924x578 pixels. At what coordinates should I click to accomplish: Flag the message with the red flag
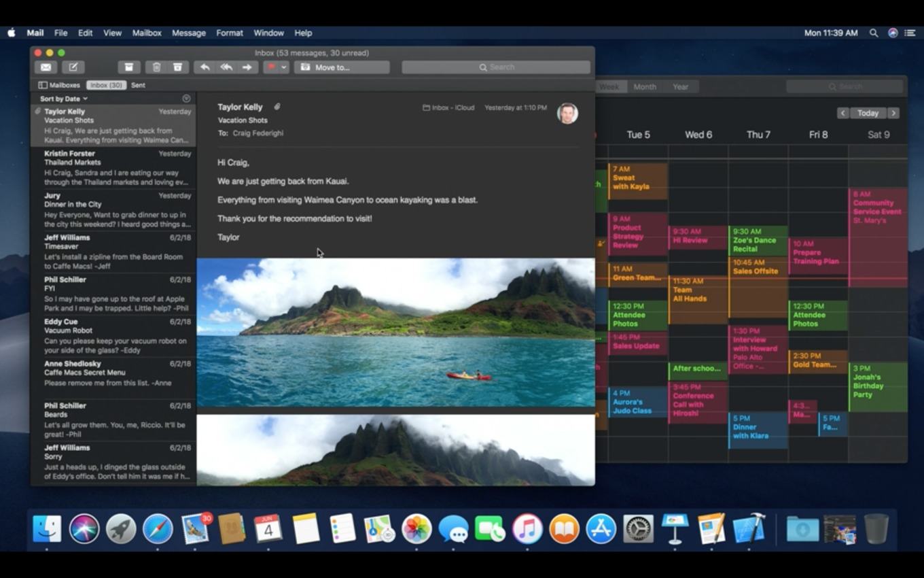coord(271,67)
